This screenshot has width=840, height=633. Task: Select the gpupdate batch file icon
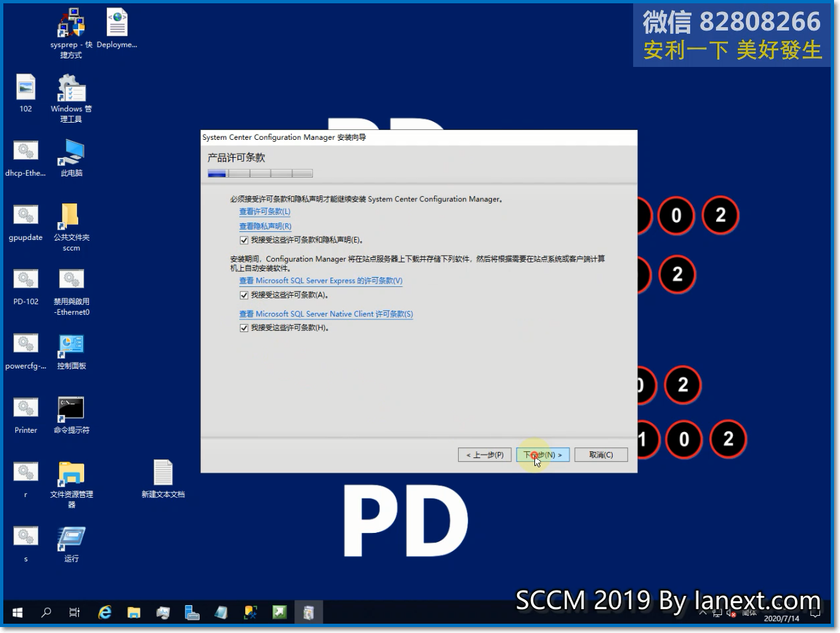tap(26, 222)
